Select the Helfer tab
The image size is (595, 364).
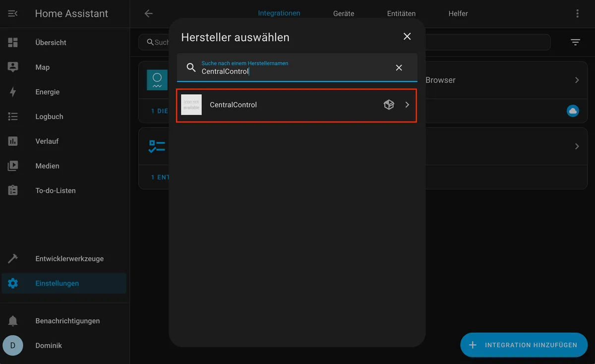(458, 14)
